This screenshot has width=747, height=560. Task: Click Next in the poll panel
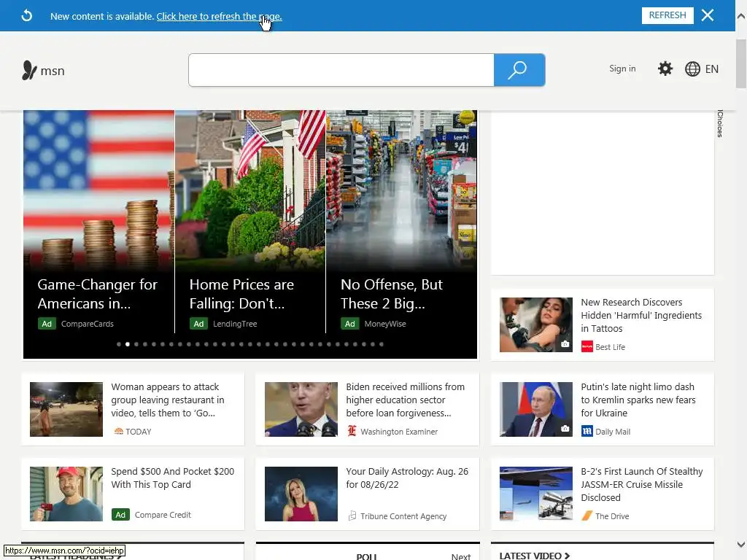coord(461,556)
